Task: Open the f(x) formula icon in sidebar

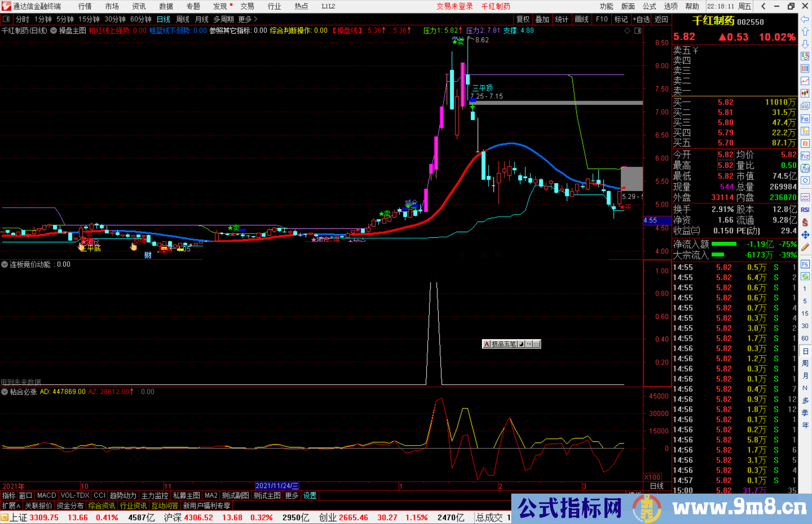Action: pyautogui.click(x=805, y=168)
